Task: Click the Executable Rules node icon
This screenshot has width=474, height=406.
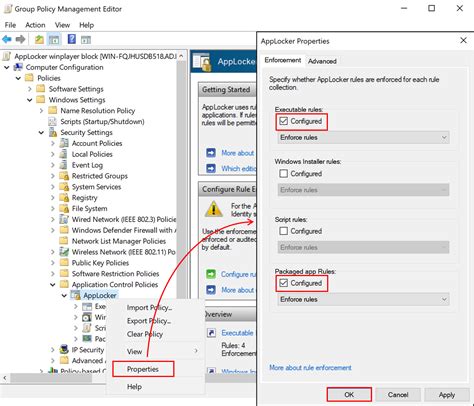Action: point(87,306)
